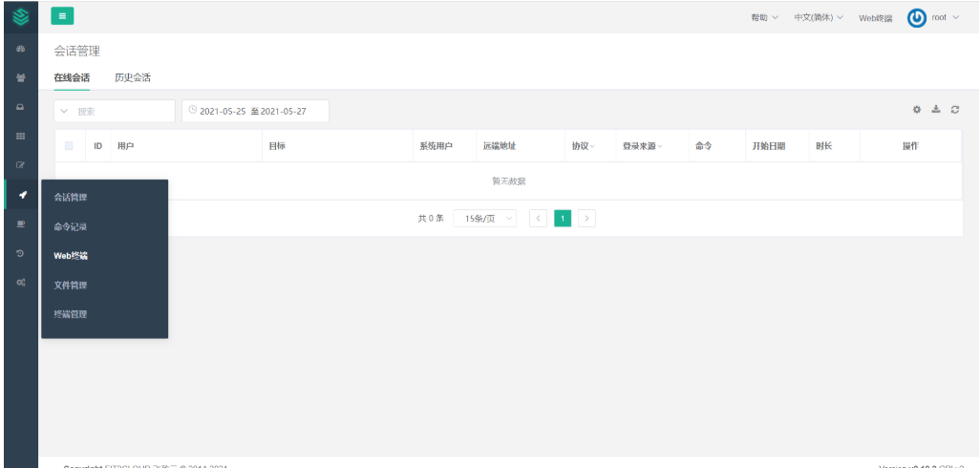Viewport: 980px width, 468px height.
Task: Open the 协议 column filter
Action: [584, 146]
